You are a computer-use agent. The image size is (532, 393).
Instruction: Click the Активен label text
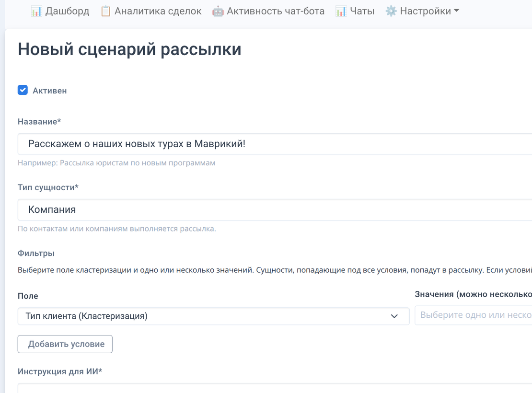(x=48, y=90)
